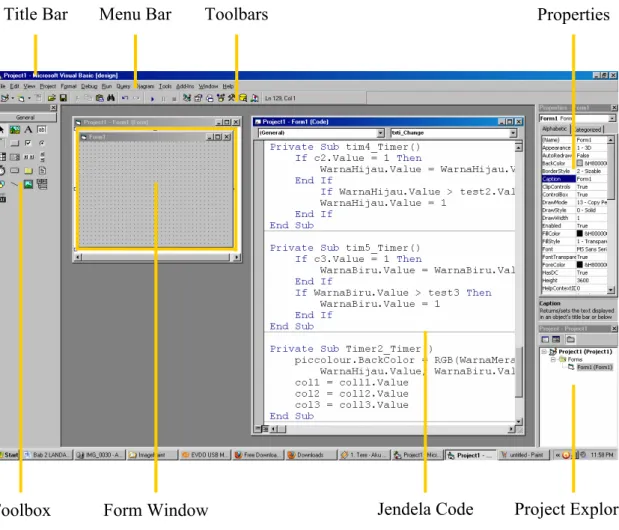The height and width of the screenshot is (530, 619).
Task: Open the Form1 object dropdown in Properties
Action: pyautogui.click(x=611, y=118)
